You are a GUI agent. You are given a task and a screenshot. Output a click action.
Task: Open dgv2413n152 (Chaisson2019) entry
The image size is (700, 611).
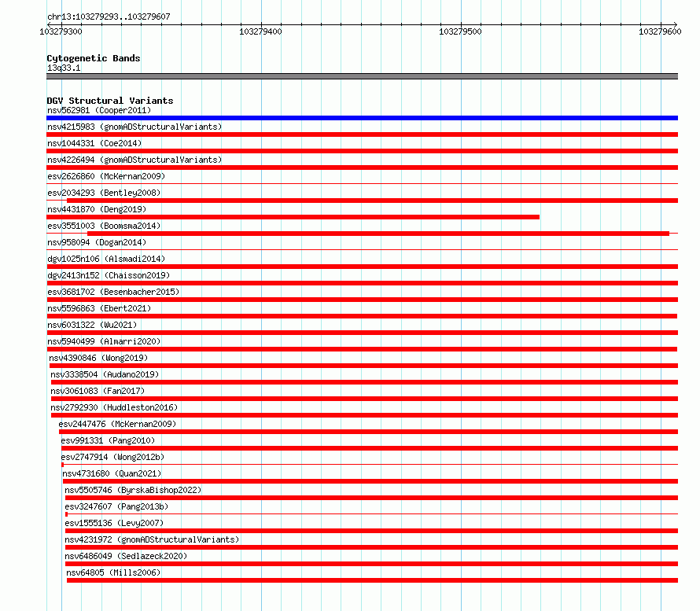click(109, 275)
